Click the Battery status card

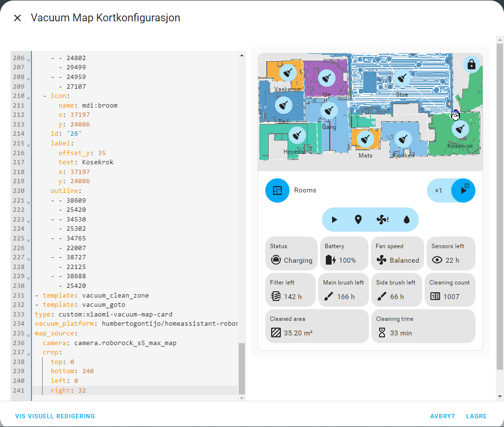click(x=344, y=253)
